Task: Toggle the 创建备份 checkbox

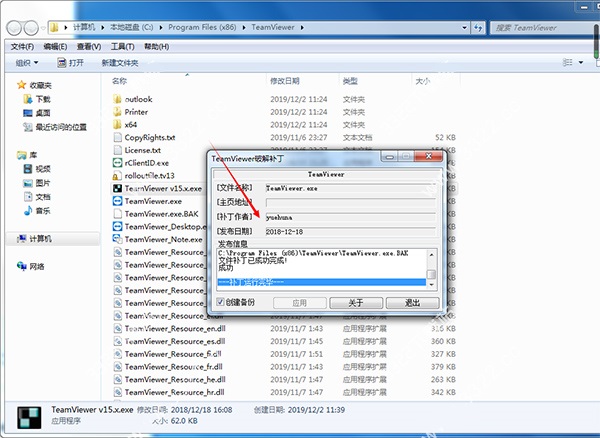Action: (219, 301)
